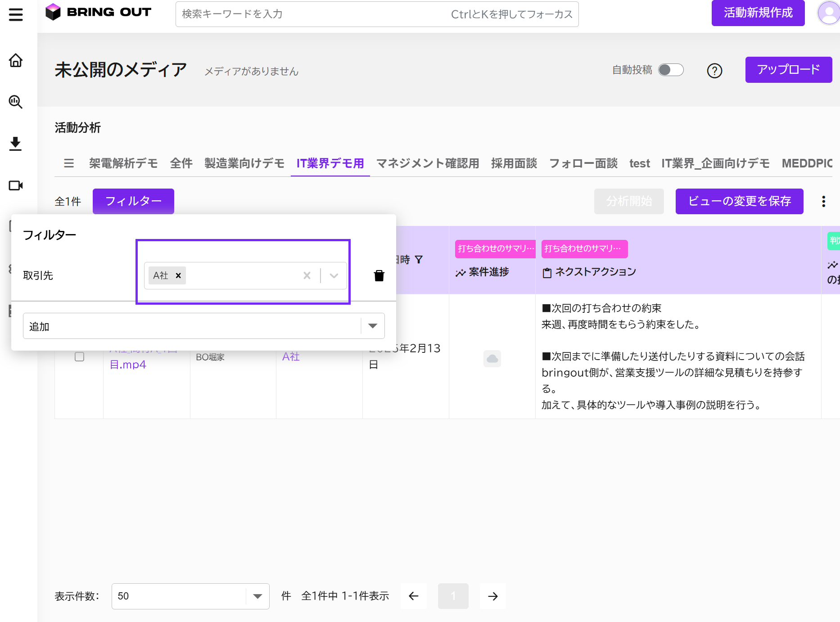
Task: Switch to the 採用面談 tab
Action: click(514, 163)
